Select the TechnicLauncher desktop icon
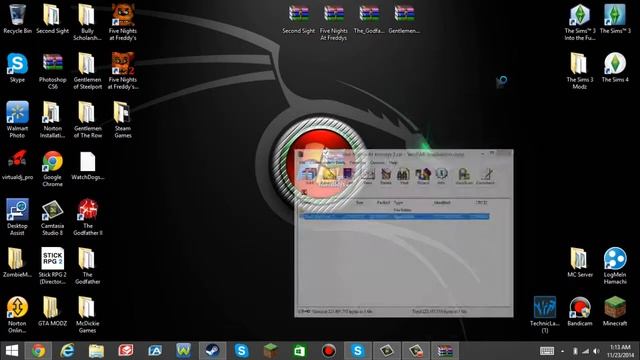Screen dimensions: 640x360 point(545,315)
